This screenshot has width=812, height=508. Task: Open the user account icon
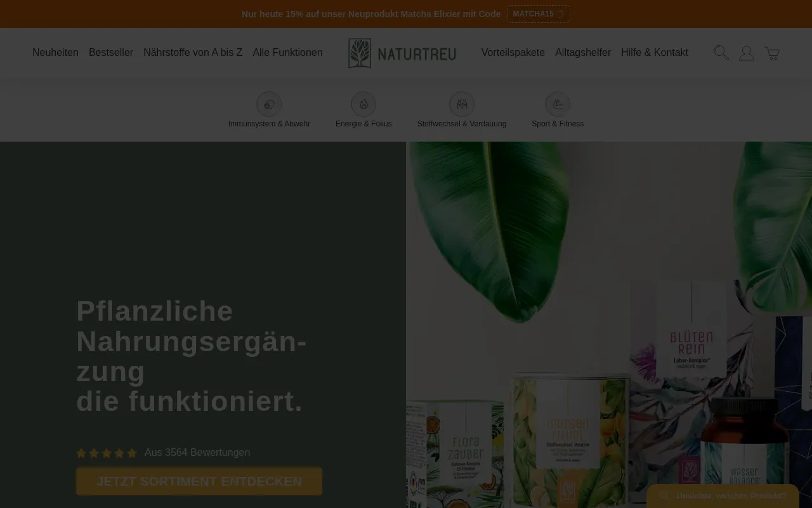point(747,53)
